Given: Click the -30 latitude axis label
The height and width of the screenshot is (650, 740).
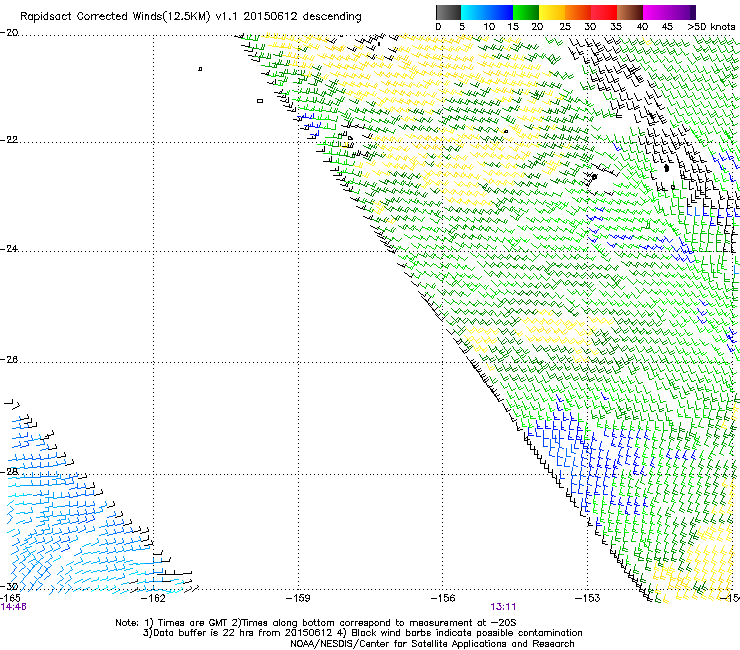Looking at the screenshot, I should click(9, 586).
